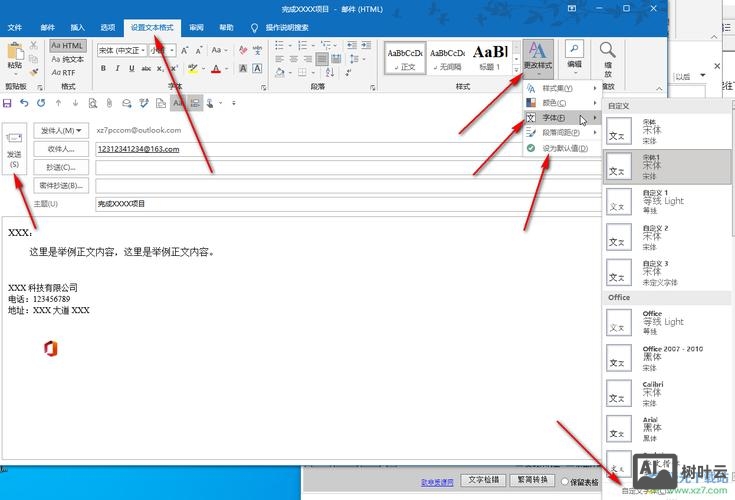The image size is (735, 500).
Task: Click the Cut scissors icon
Action: 33,45
